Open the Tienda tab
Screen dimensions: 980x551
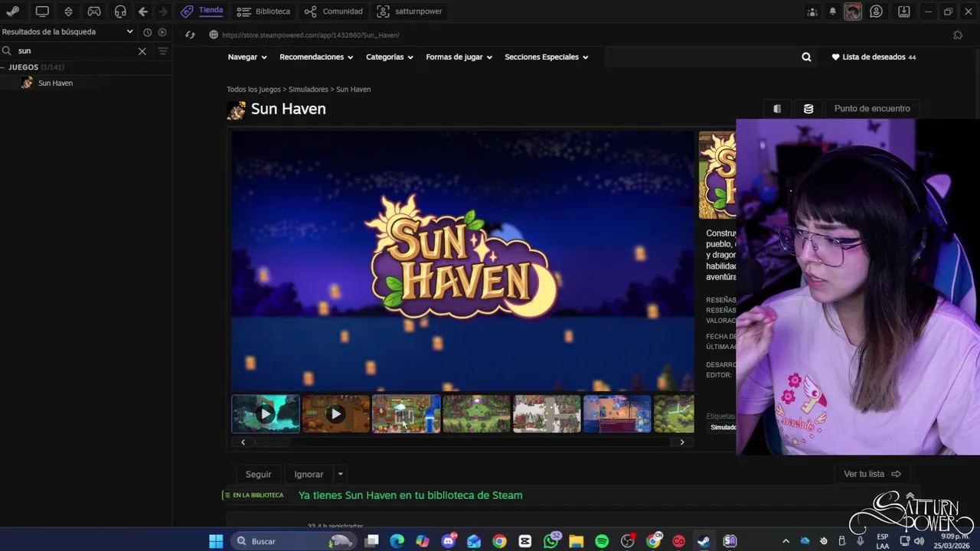click(202, 11)
